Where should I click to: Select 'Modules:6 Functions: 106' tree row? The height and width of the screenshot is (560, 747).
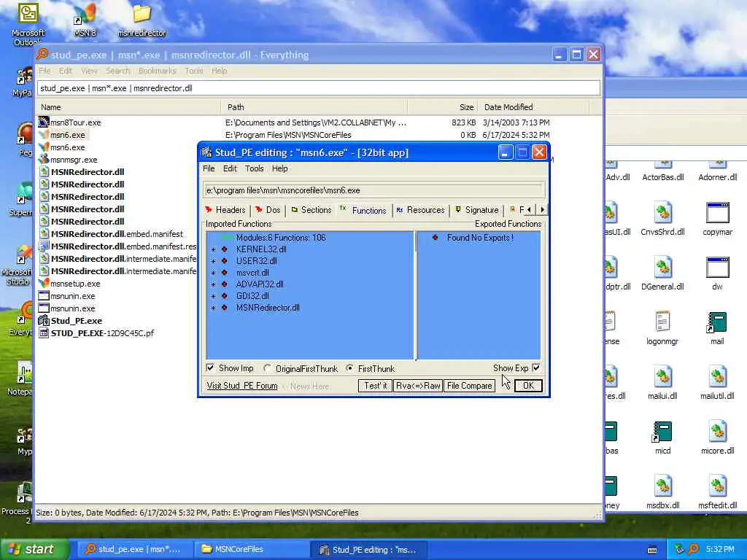click(281, 238)
